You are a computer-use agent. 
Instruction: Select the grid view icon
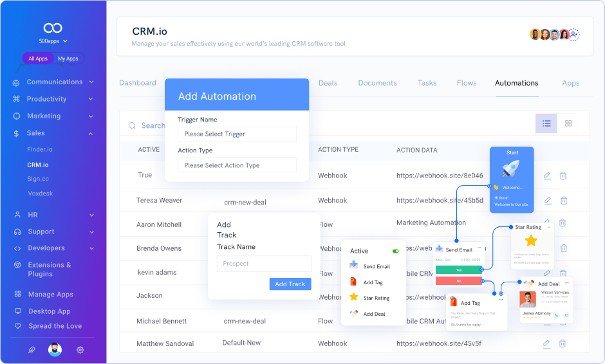tap(568, 123)
